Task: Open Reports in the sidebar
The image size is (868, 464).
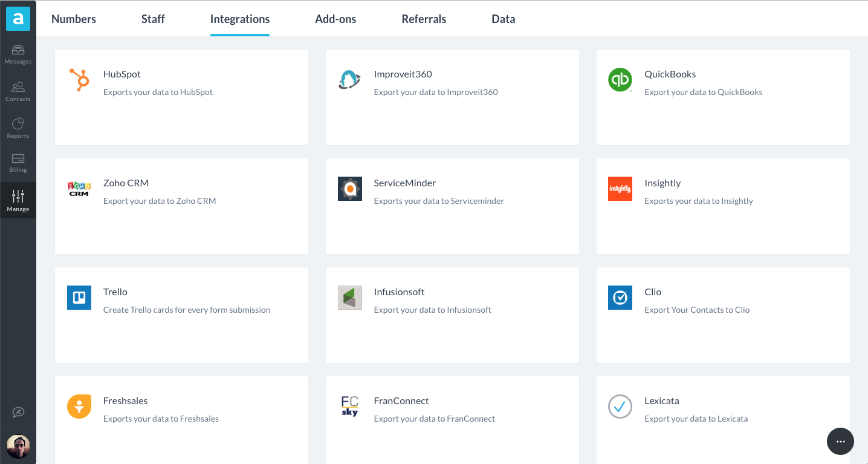Action: 18,128
